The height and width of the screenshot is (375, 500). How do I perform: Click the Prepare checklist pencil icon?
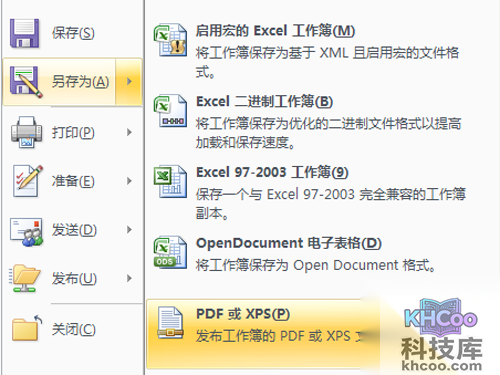point(28,181)
